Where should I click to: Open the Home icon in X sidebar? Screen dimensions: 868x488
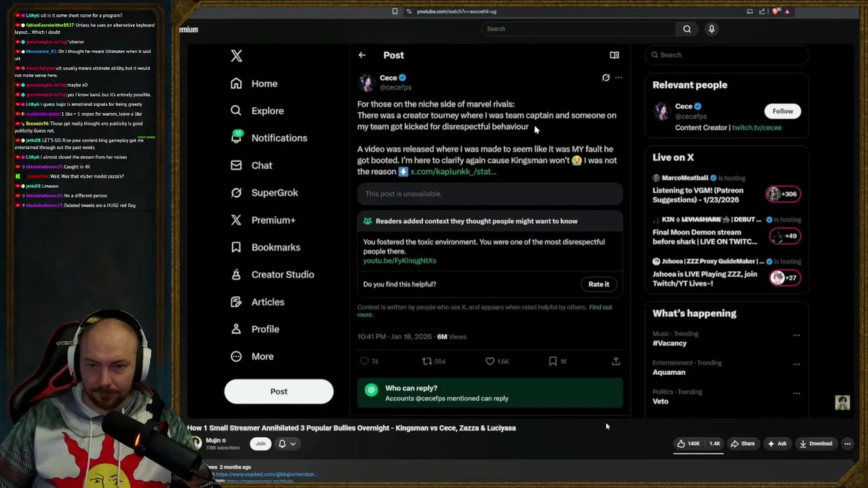pyautogui.click(x=236, y=83)
